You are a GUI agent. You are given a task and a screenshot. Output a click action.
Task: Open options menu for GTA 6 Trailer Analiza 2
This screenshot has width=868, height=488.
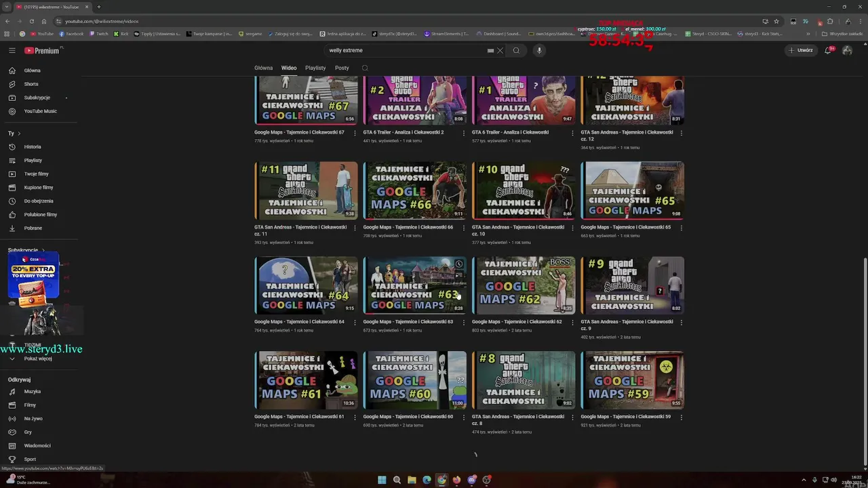[x=464, y=133]
